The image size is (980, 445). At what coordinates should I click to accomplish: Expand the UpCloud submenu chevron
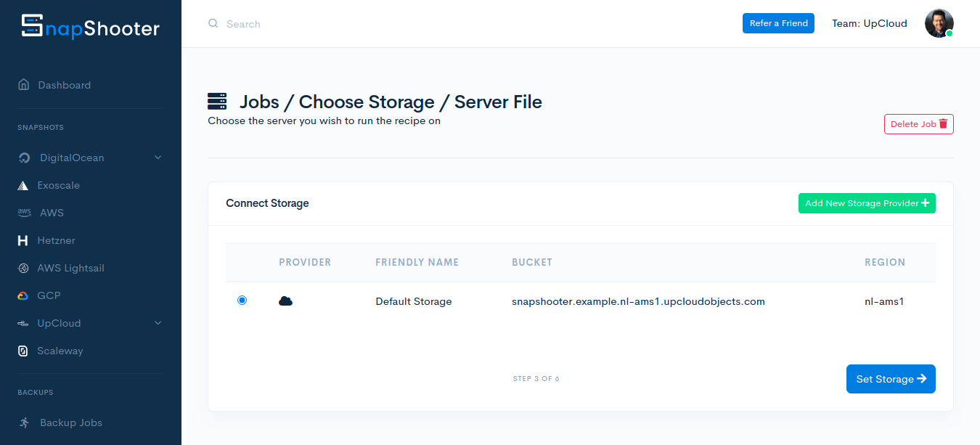158,323
